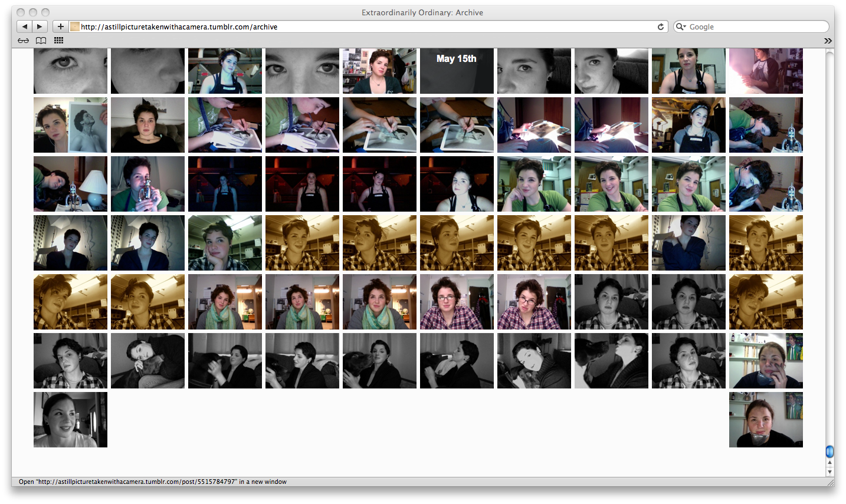
Task: Add a bookmark with the plus button
Action: point(60,27)
